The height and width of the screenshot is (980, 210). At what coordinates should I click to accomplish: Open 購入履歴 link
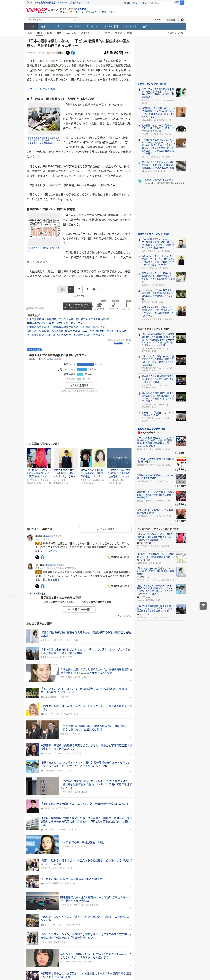tap(171, 19)
